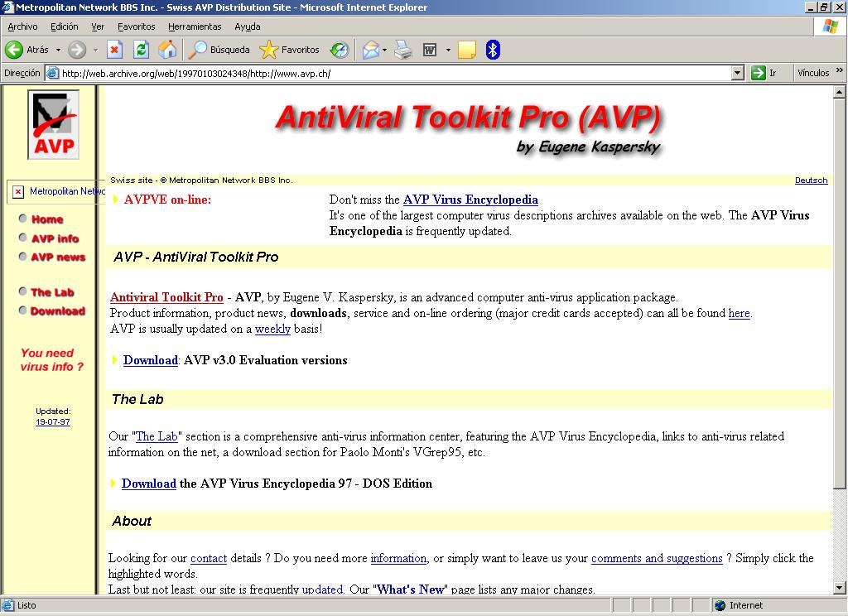
Task: Open the Forward button history dropdown
Action: coord(96,50)
